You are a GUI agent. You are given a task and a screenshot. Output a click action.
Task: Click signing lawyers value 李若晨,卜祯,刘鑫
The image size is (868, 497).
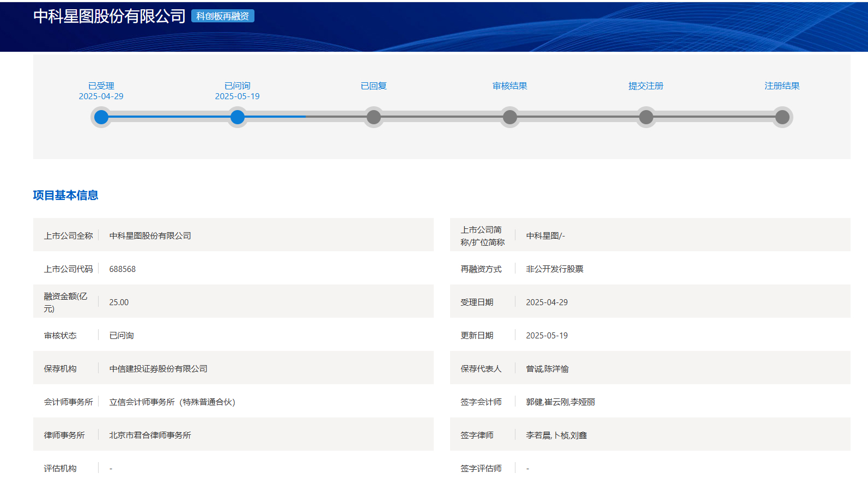pos(557,435)
